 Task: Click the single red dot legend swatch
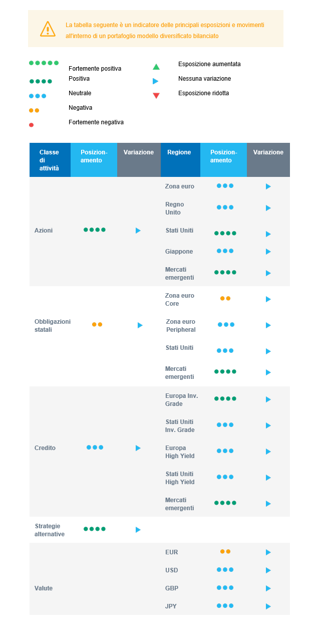pos(32,125)
